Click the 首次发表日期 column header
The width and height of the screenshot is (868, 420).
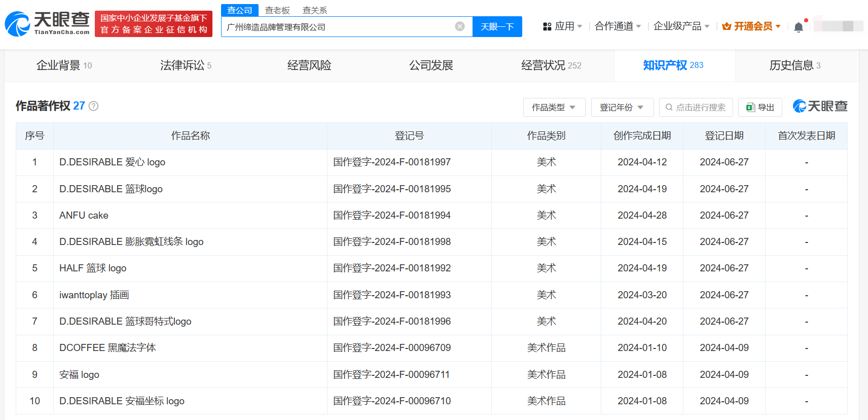pyautogui.click(x=806, y=136)
